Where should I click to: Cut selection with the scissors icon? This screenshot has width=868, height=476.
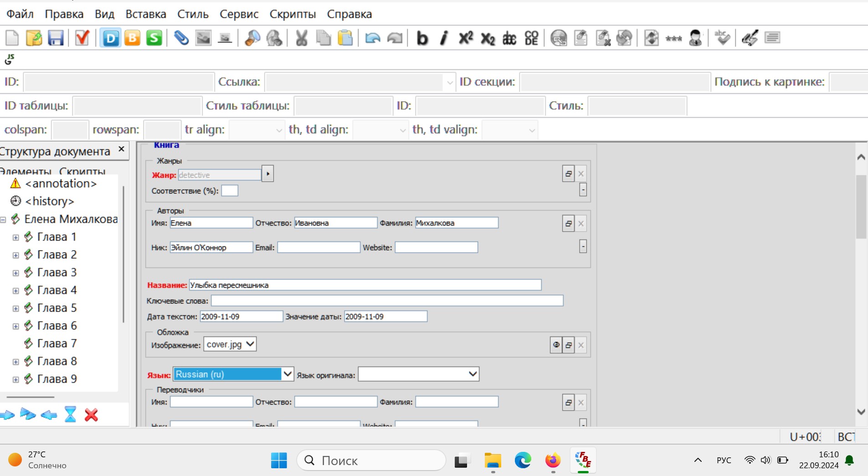(301, 38)
